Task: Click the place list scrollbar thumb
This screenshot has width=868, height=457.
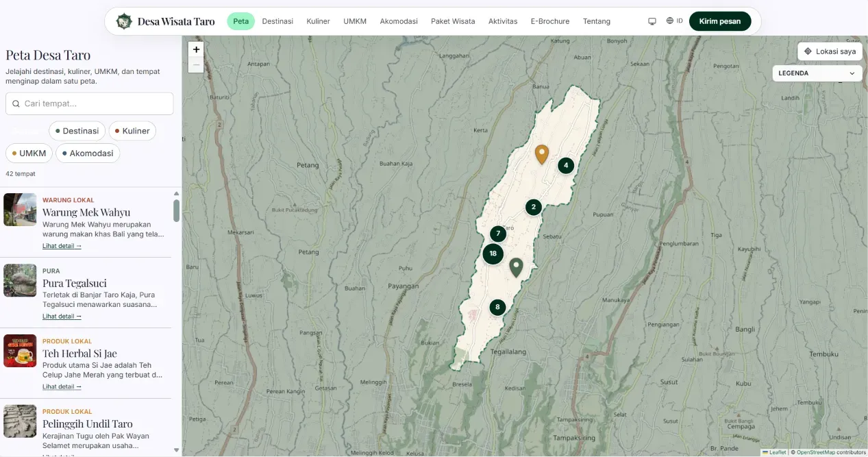Action: coord(176,210)
